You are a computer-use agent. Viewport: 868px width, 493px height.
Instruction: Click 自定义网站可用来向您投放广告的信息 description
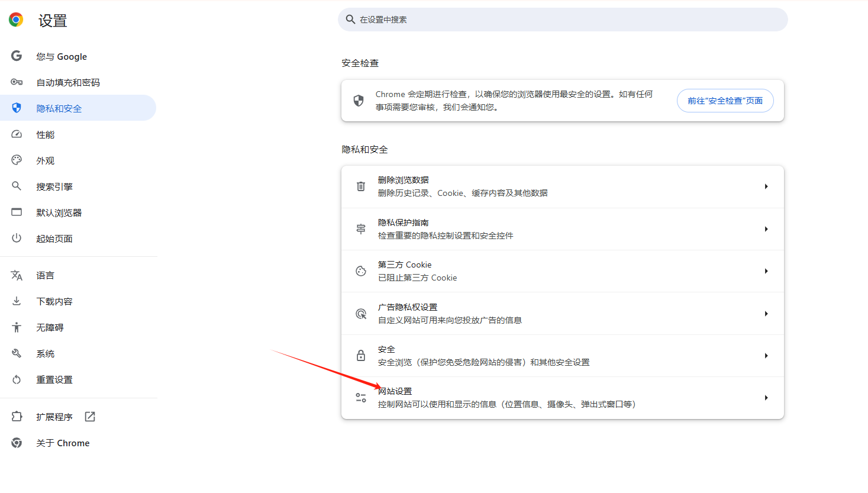tap(450, 320)
